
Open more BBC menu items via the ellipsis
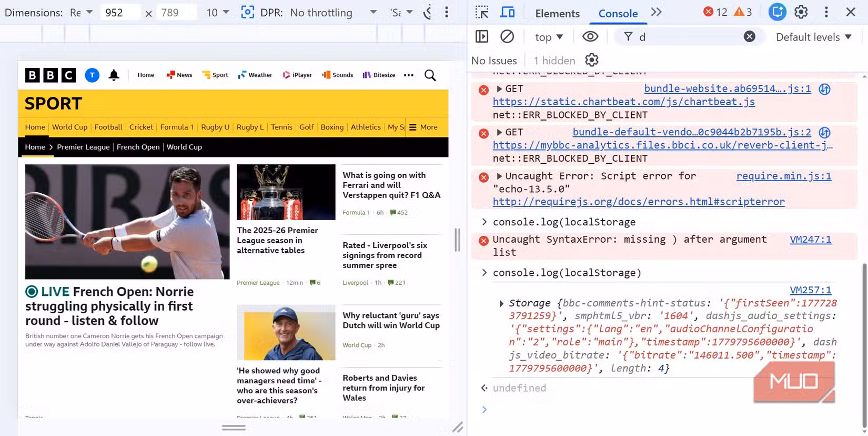pos(409,75)
